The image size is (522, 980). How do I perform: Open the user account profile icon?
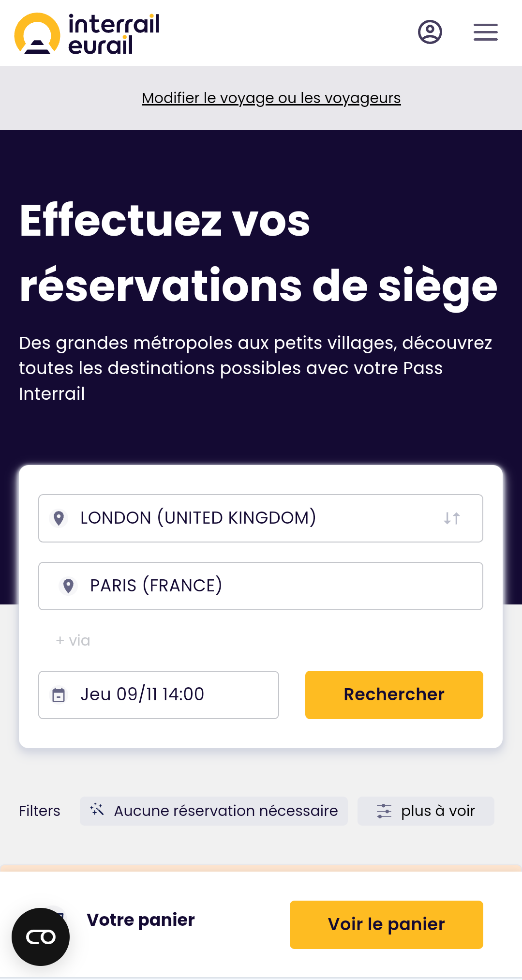pos(430,32)
